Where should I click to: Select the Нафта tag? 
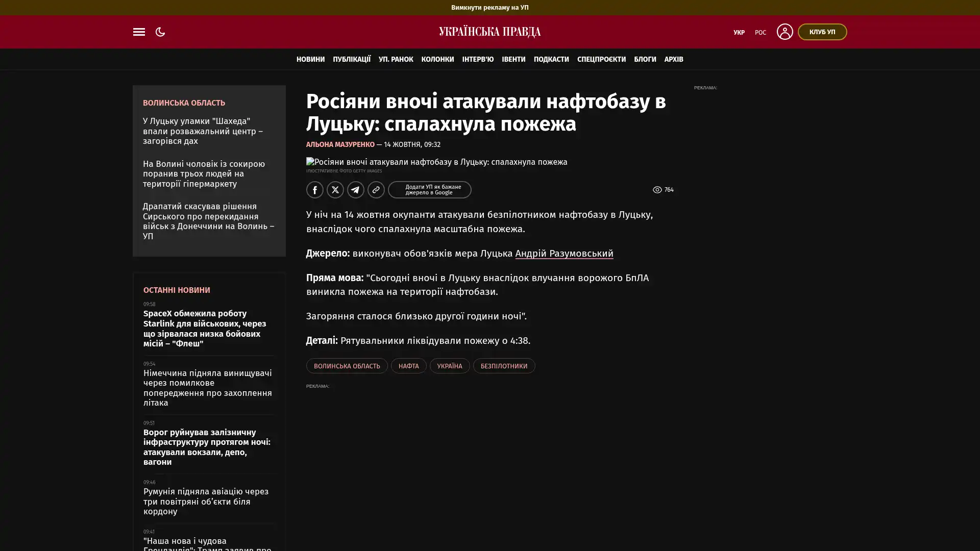[x=409, y=366]
